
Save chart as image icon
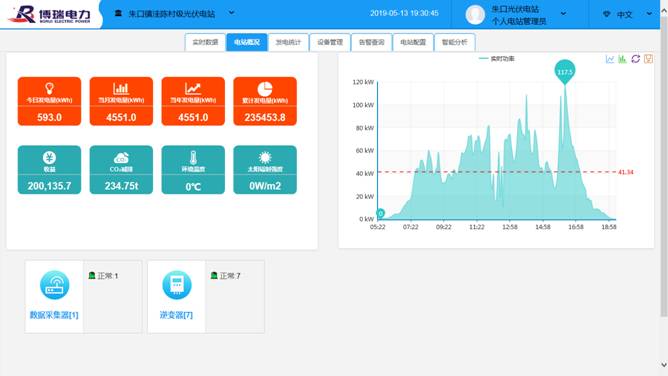(x=648, y=59)
